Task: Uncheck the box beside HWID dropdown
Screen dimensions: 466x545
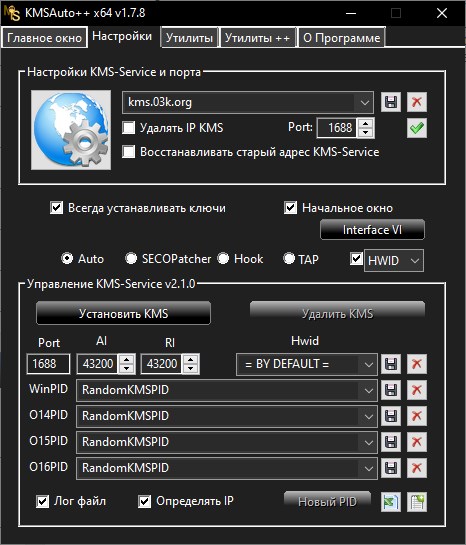Action: click(356, 259)
